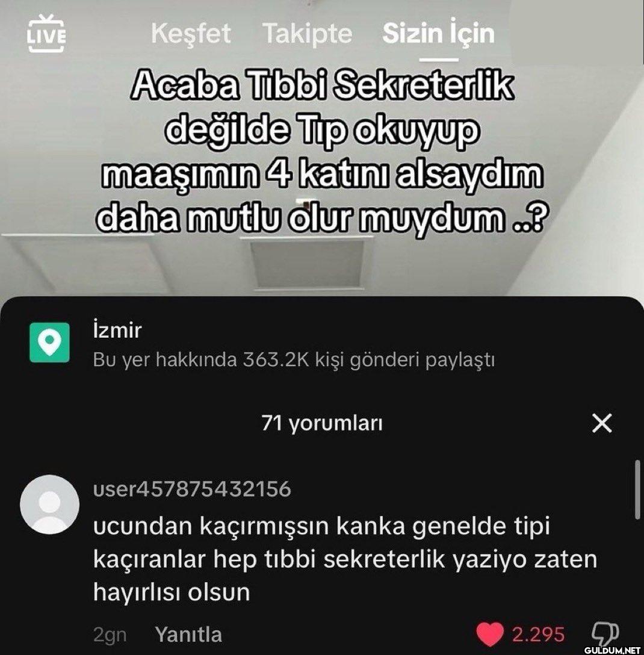This screenshot has width=644, height=655.
Task: Click the 71 yorumları header
Action: (x=321, y=423)
